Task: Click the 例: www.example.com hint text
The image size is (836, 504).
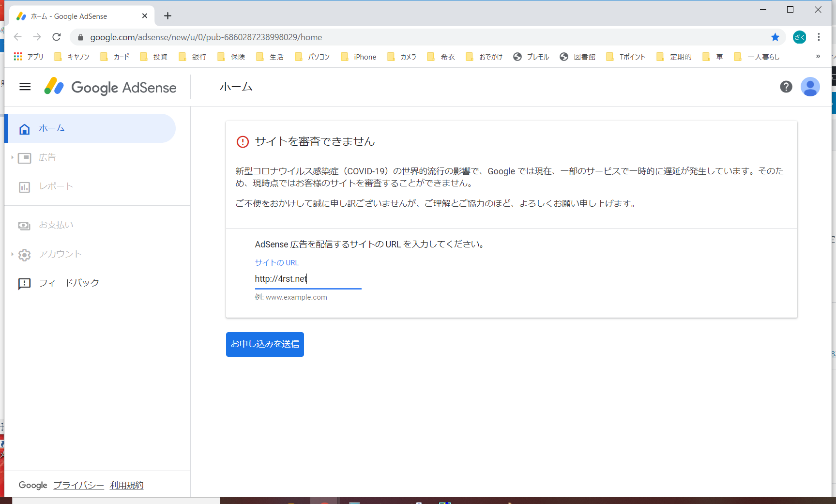Action: pos(291,297)
